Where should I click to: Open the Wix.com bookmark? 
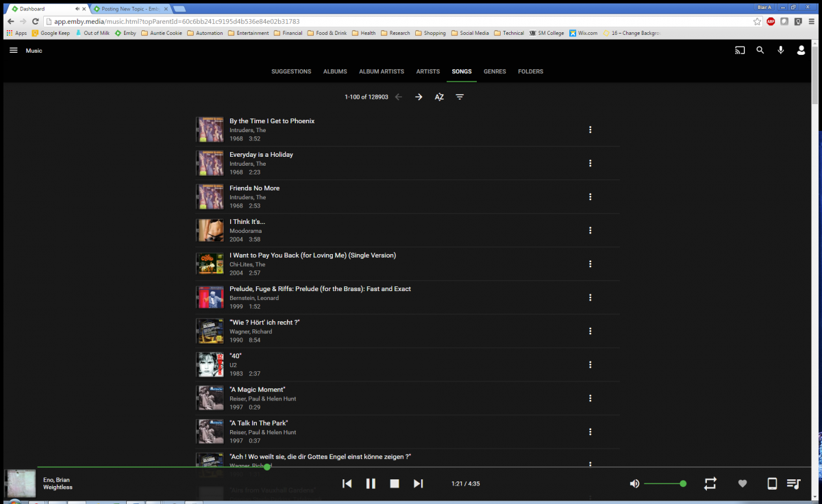pos(584,33)
